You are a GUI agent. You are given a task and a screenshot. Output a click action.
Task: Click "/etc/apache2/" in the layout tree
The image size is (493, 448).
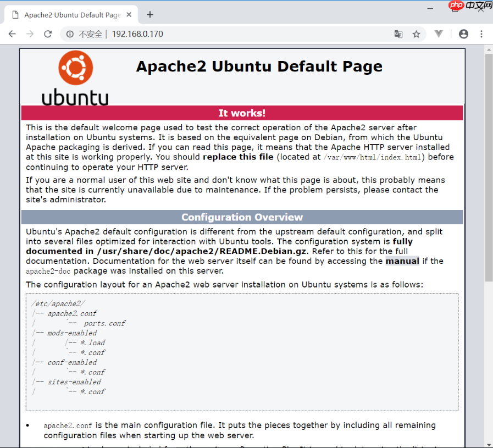pyautogui.click(x=58, y=303)
